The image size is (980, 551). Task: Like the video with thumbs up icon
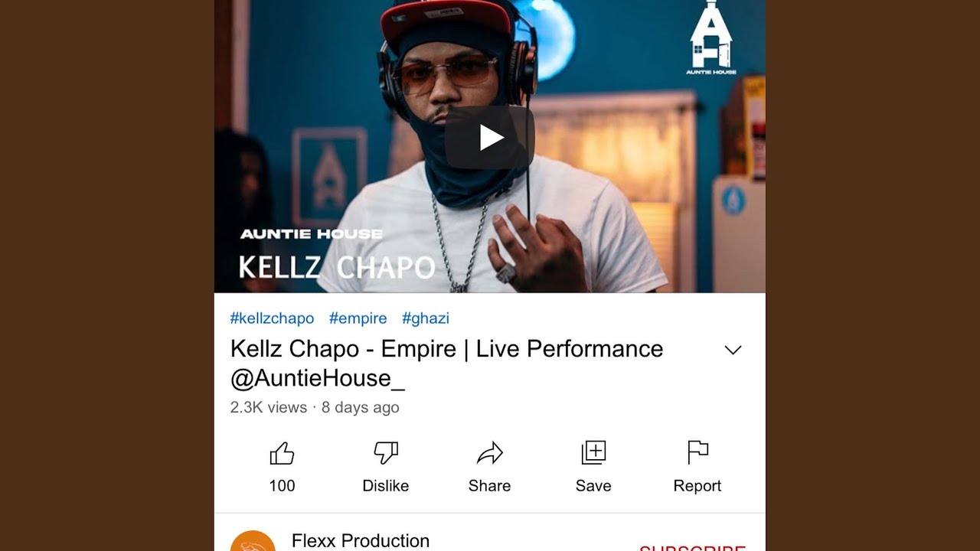tap(282, 454)
